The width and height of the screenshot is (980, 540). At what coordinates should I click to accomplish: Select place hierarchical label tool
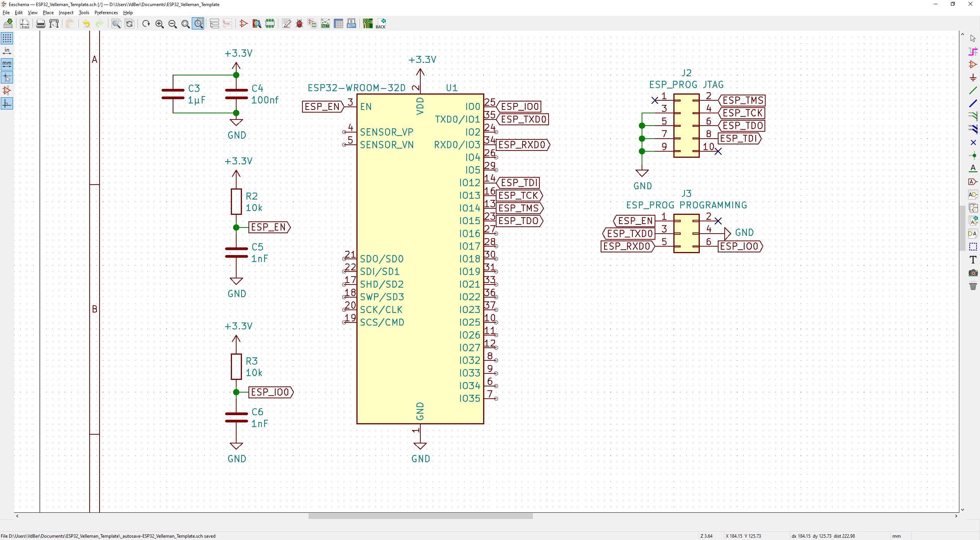coord(973,195)
